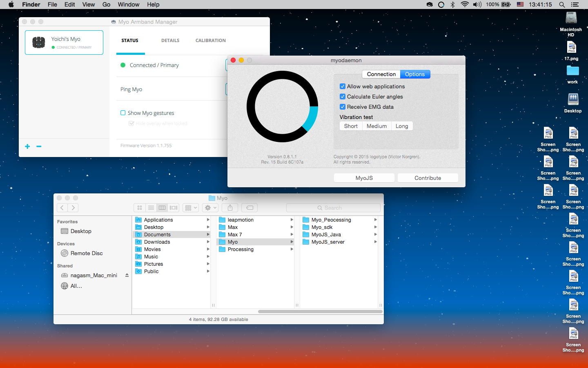Viewport: 588px width, 368px height.
Task: Run the Long vibration test
Action: [402, 126]
